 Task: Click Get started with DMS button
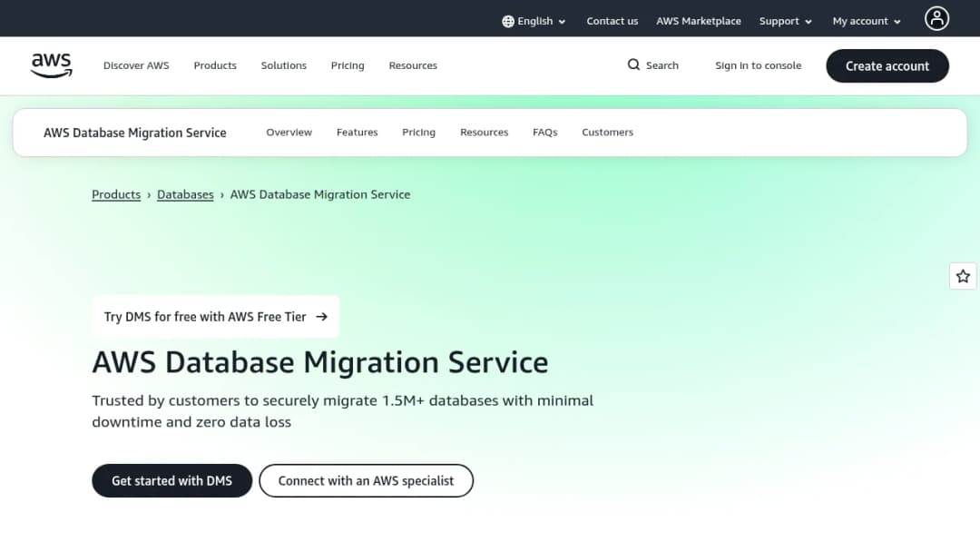[171, 481]
